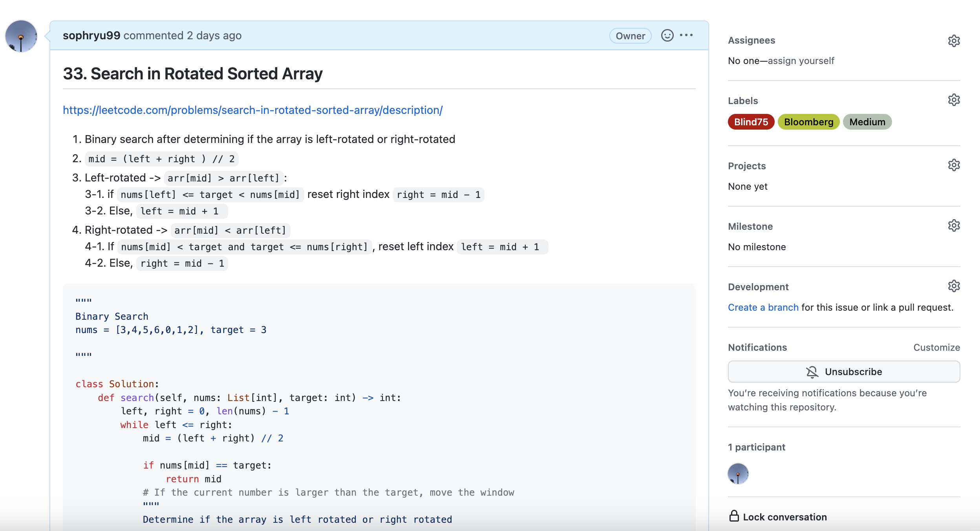
Task: Select the red Blind75 label
Action: pos(751,122)
